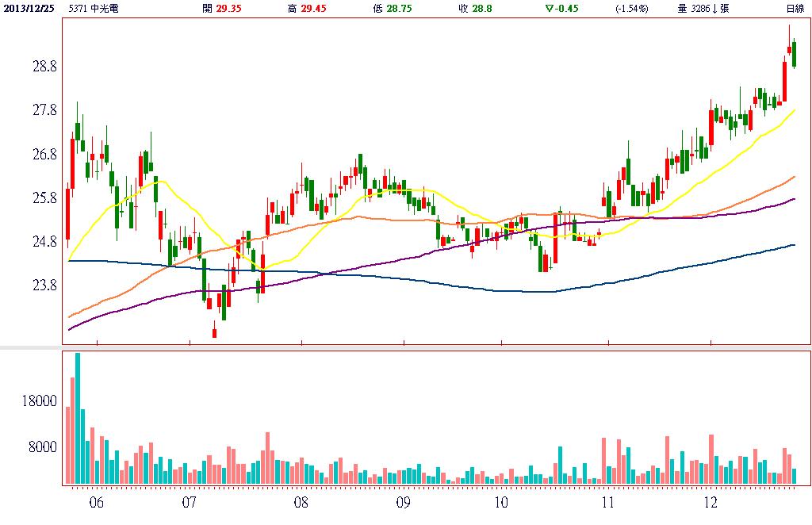Image resolution: width=812 pixels, height=525 pixels.
Task: Select the 09 month marker on time axis
Action: [403, 503]
